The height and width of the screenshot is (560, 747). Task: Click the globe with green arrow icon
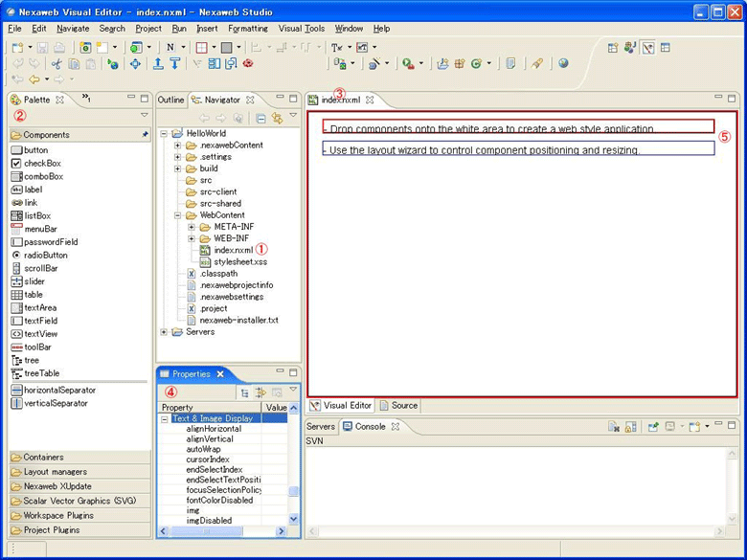coord(113,64)
